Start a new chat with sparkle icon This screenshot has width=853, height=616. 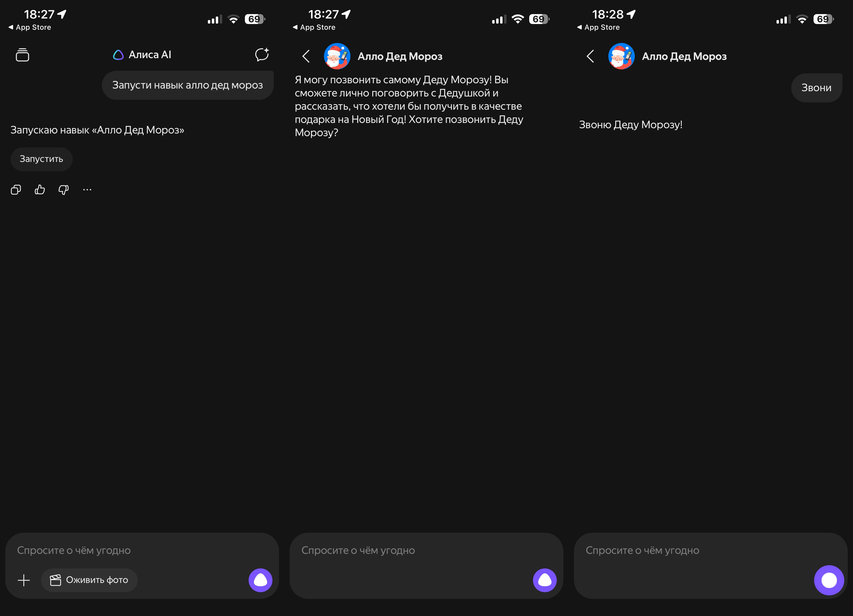click(262, 55)
